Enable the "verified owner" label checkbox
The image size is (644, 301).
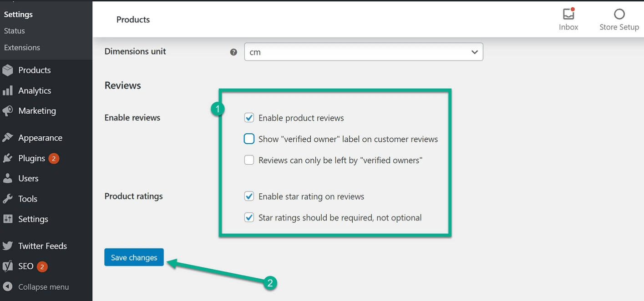pos(249,139)
